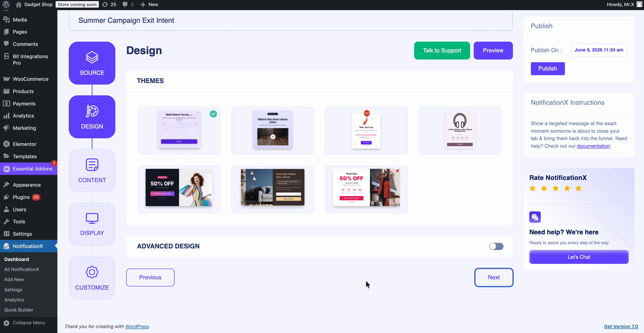Open the comments bubble icon in admin bar
644x333 pixels.
125,4
